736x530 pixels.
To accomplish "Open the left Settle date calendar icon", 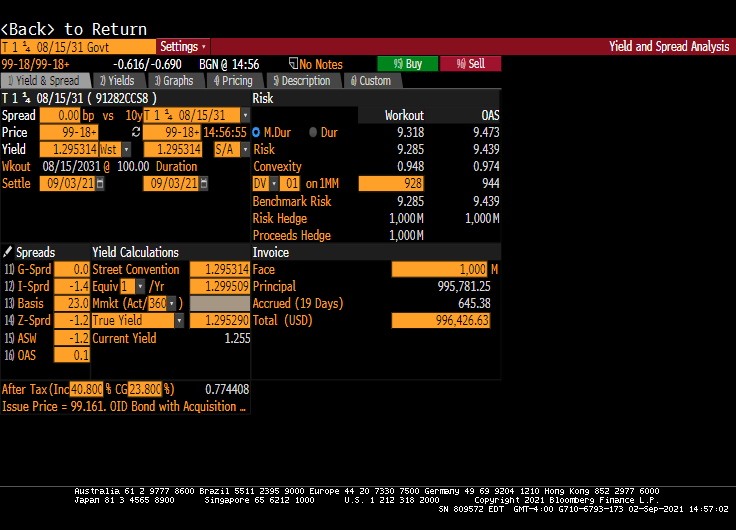I will tap(100, 184).
